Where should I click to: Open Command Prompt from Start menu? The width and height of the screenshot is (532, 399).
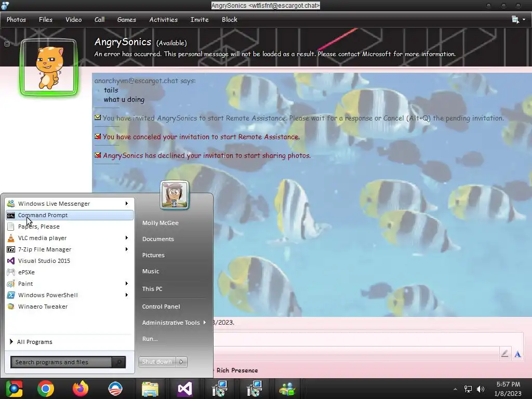point(69,215)
